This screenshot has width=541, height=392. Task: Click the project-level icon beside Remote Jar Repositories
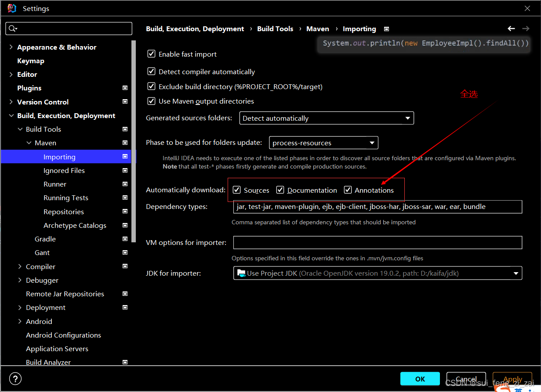125,294
